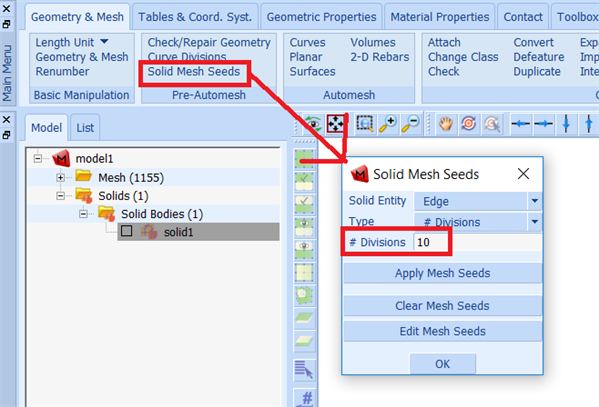Image resolution: width=599 pixels, height=407 pixels.
Task: Click the dynamic rotate target icon
Action: click(x=468, y=124)
